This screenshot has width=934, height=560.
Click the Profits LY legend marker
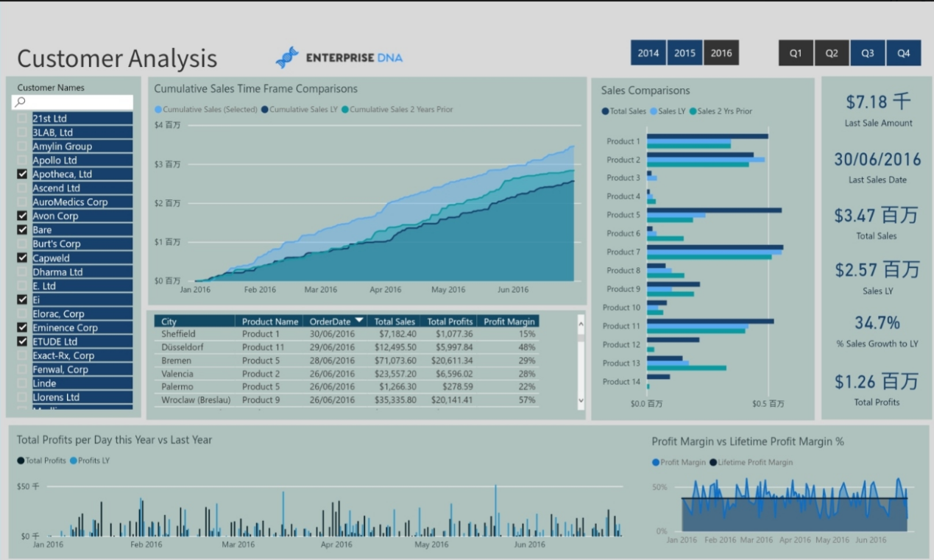click(x=74, y=461)
